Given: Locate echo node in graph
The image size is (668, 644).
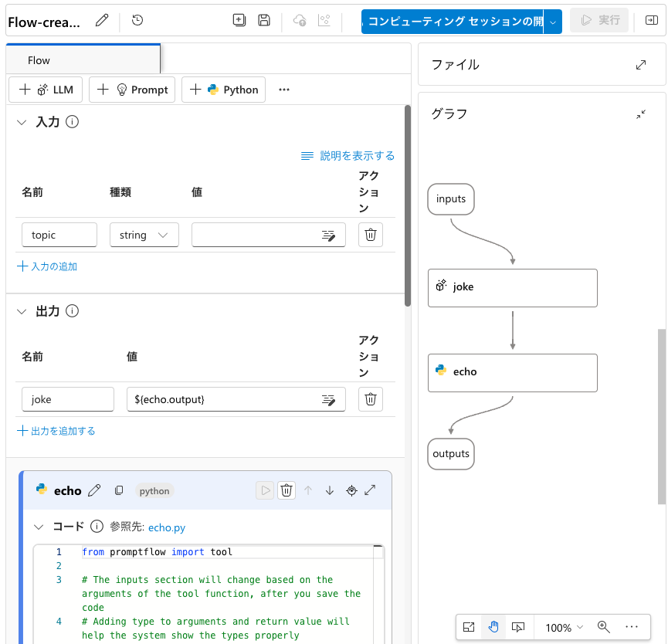Looking at the screenshot, I should point(351,490).
